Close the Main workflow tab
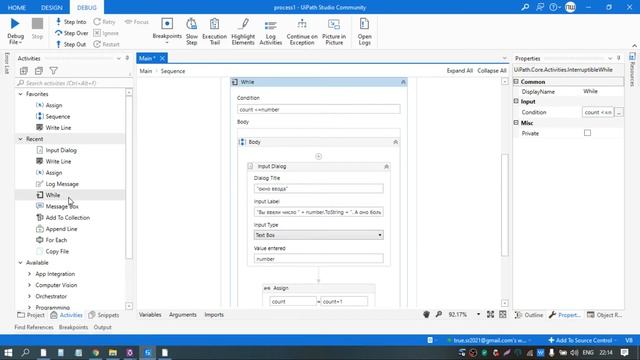640x360 pixels. (162, 58)
